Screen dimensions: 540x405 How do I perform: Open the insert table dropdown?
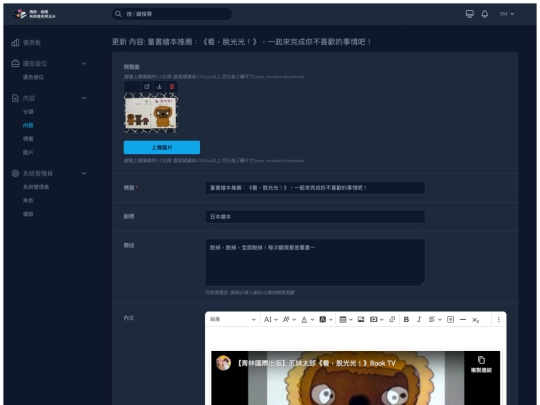pyautogui.click(x=345, y=320)
